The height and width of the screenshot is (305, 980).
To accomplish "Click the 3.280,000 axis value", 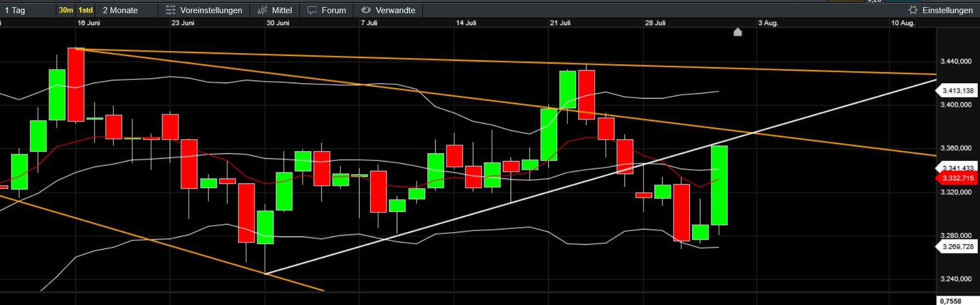I will pyautogui.click(x=956, y=235).
